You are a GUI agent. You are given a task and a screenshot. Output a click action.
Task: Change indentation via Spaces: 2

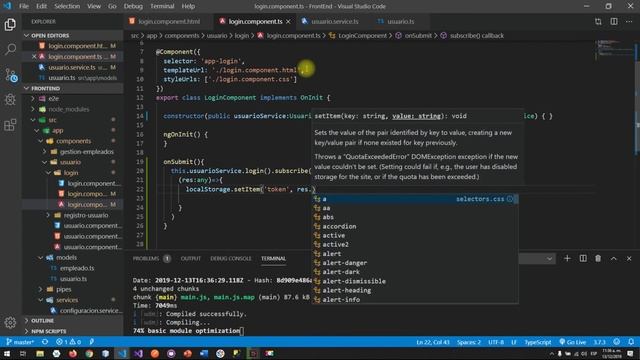pyautogui.click(x=469, y=342)
